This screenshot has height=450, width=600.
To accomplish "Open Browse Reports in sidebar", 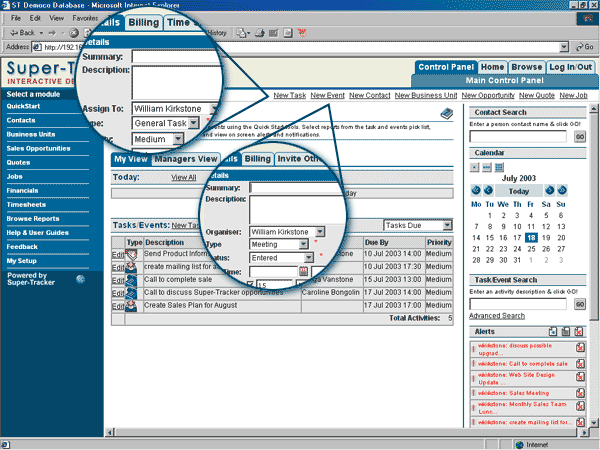I will tap(33, 219).
